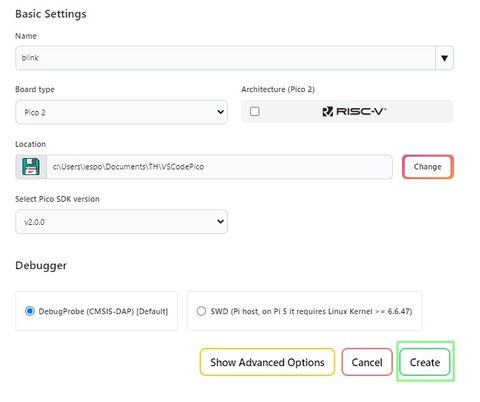Select the DebugProbe (CMSIS-DAP) radio button
Image resolution: width=480 pixels, height=402 pixels.
[x=30, y=311]
